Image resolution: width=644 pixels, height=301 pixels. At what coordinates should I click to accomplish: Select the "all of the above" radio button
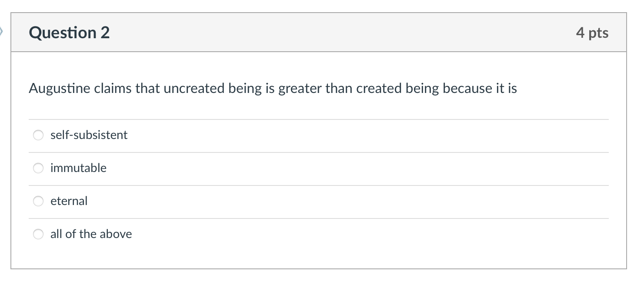38,234
